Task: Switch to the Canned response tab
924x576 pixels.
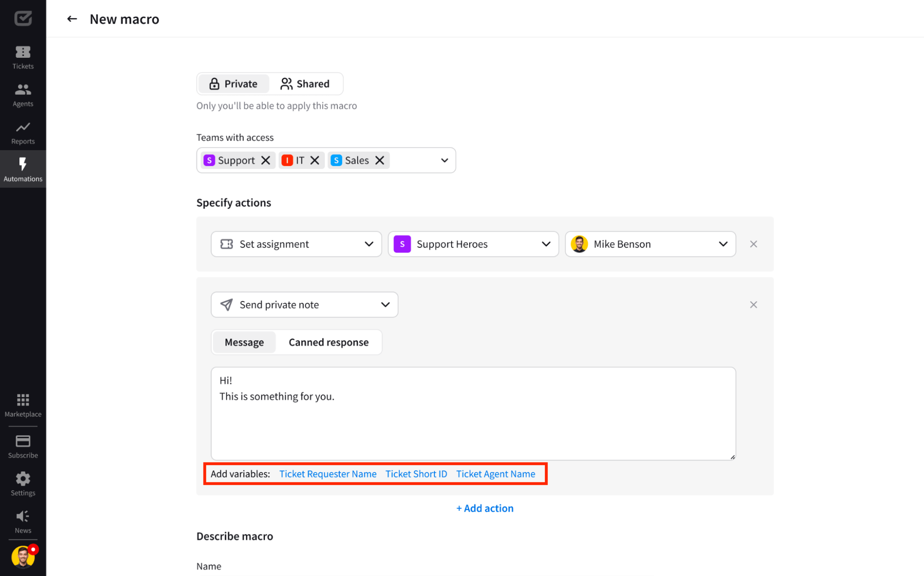Action: (x=329, y=343)
